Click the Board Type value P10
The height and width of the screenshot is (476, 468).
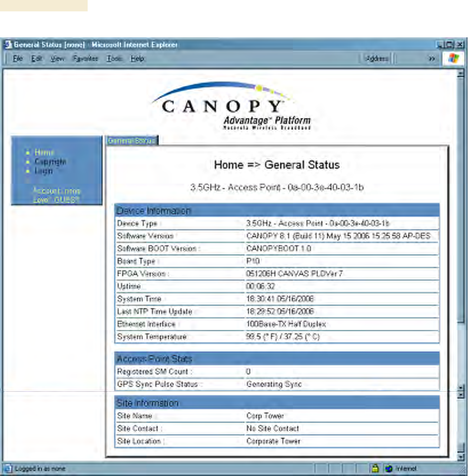point(253,261)
